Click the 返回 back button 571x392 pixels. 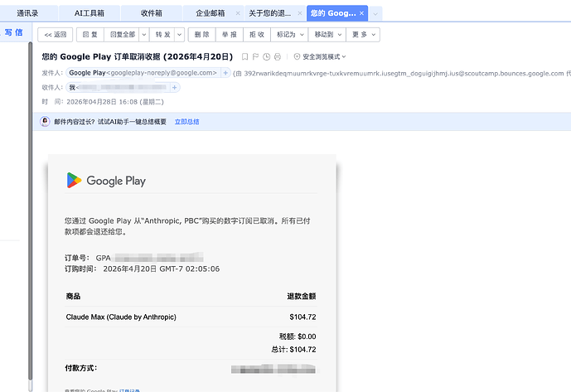(x=56, y=35)
